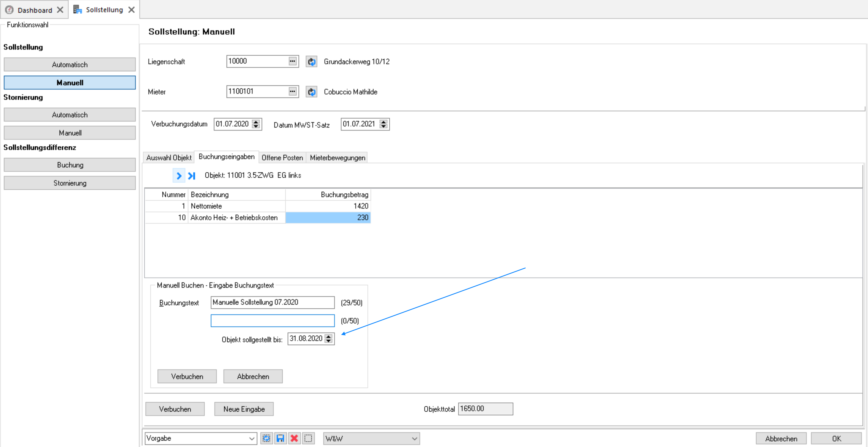
Task: Close the Sollstellung tab
Action: [131, 10]
